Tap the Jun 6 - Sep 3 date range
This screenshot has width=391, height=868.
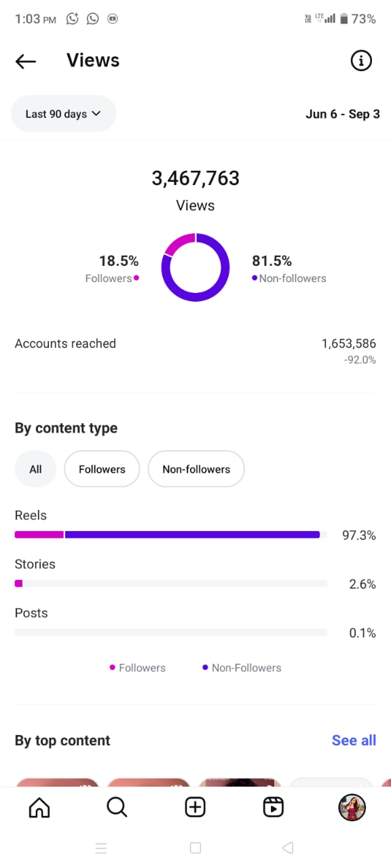tap(343, 114)
